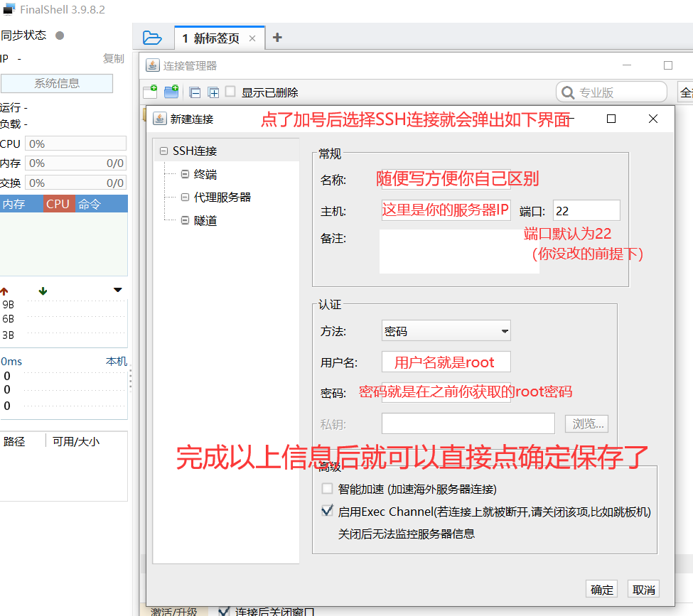The image size is (693, 616).
Task: Click the new connection icon in Connection Manager
Action: tap(150, 92)
